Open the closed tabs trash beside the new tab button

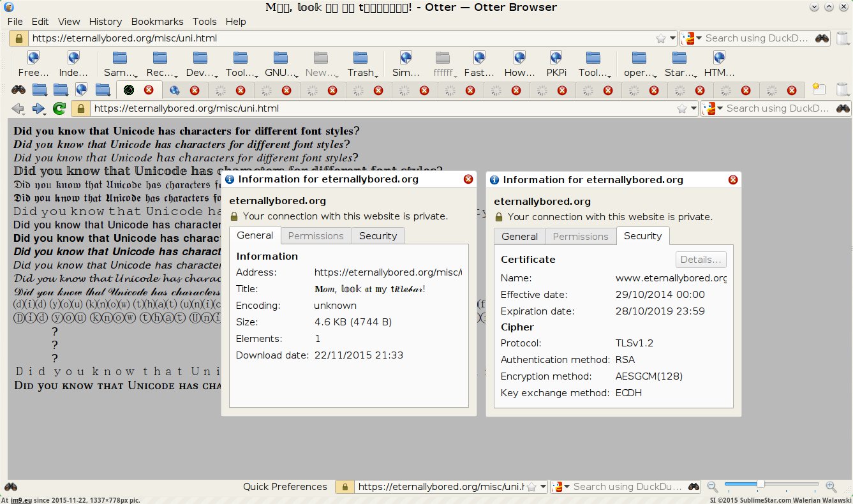click(x=841, y=90)
